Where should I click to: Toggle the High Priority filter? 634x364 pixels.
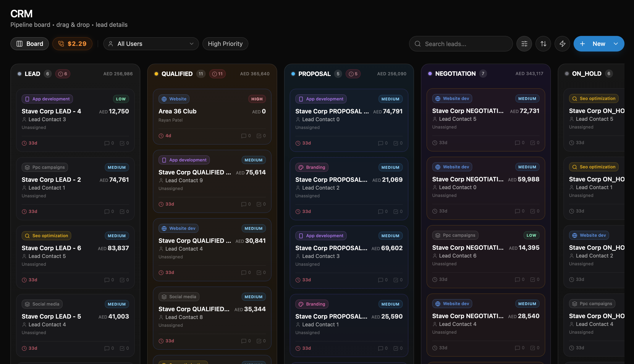pos(225,44)
